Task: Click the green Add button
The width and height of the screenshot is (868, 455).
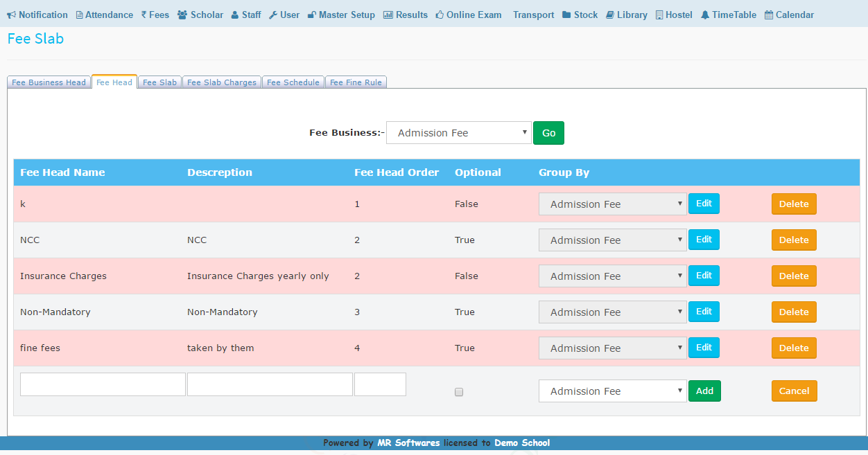Action: pos(704,391)
